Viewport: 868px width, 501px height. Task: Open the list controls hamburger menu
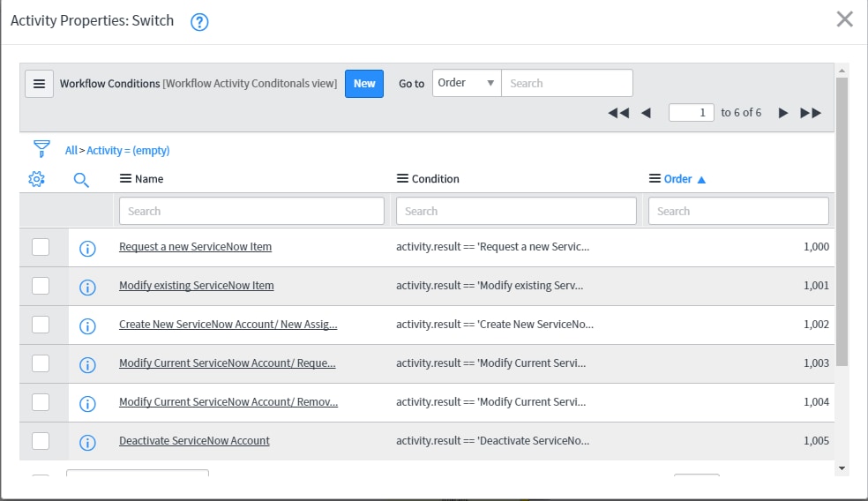tap(40, 84)
